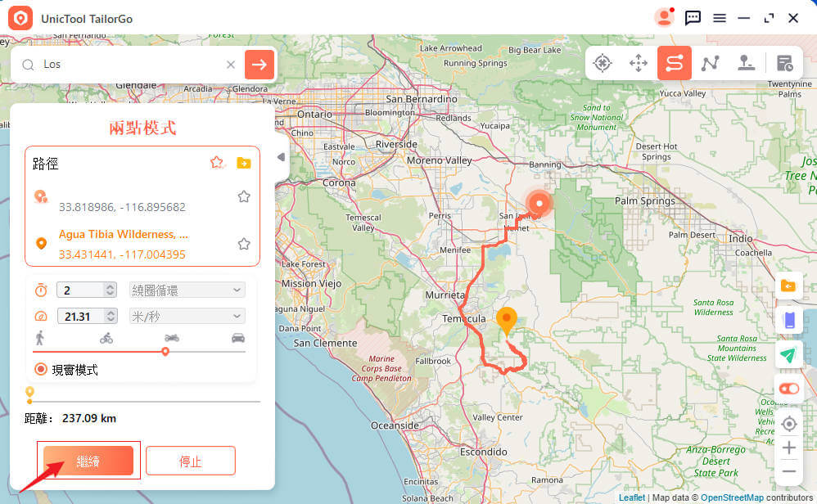817x504 pixels.
Task: Click the feedback chat bubble icon
Action: click(693, 18)
